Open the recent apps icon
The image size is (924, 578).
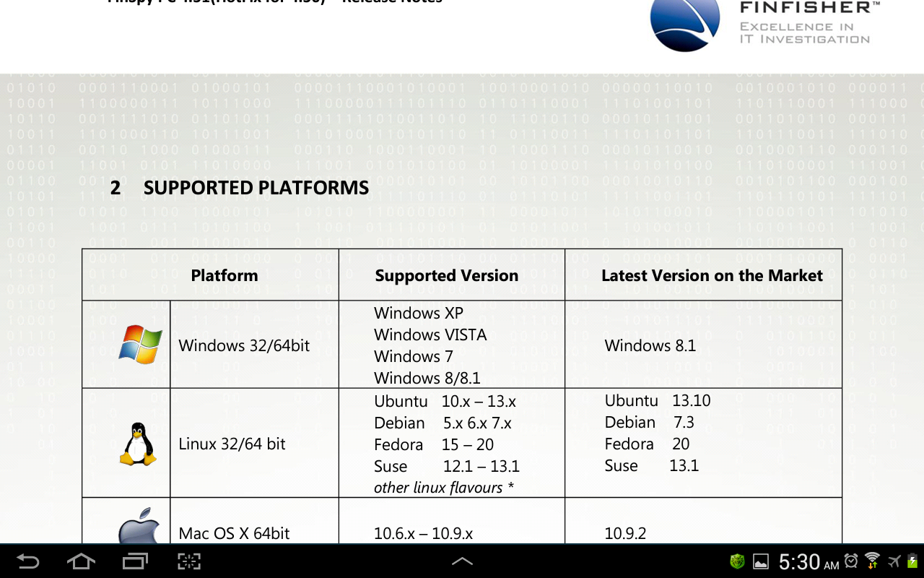point(134,561)
